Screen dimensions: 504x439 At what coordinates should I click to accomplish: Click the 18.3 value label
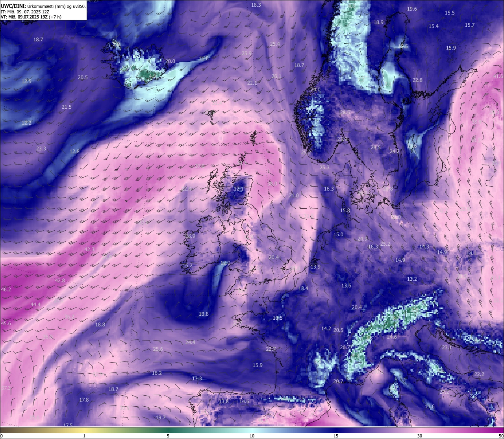tap(256, 5)
